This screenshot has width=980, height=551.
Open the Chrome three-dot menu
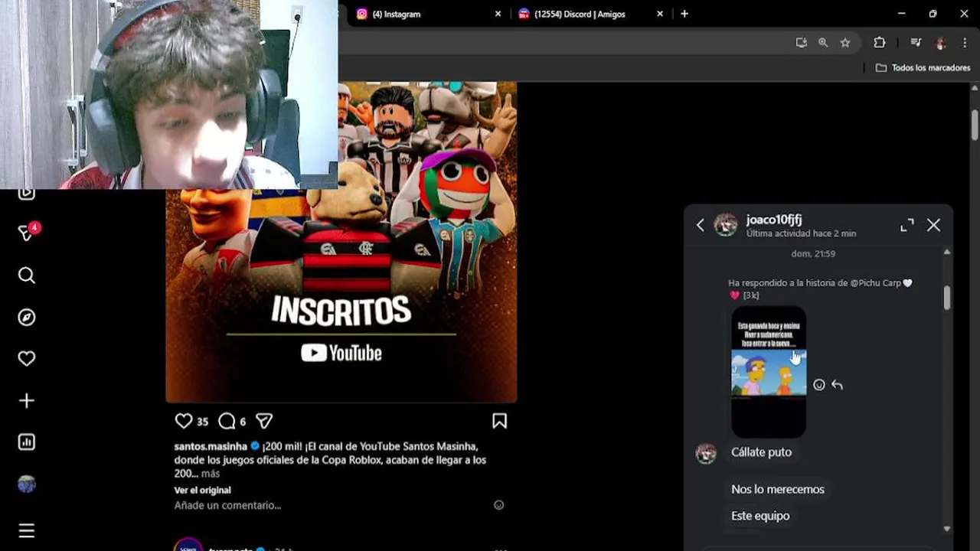(x=965, y=43)
